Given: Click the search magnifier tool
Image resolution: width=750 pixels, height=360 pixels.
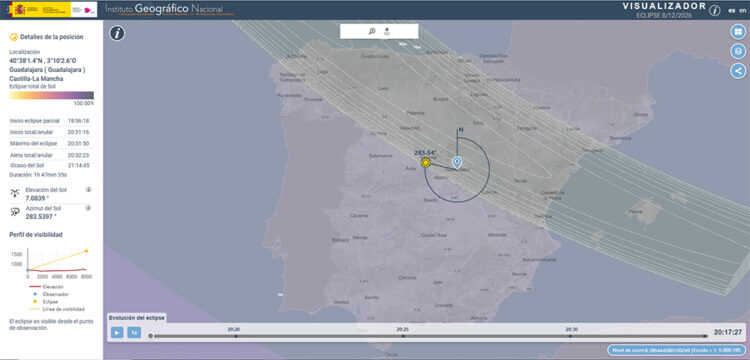Looking at the screenshot, I should [x=372, y=32].
